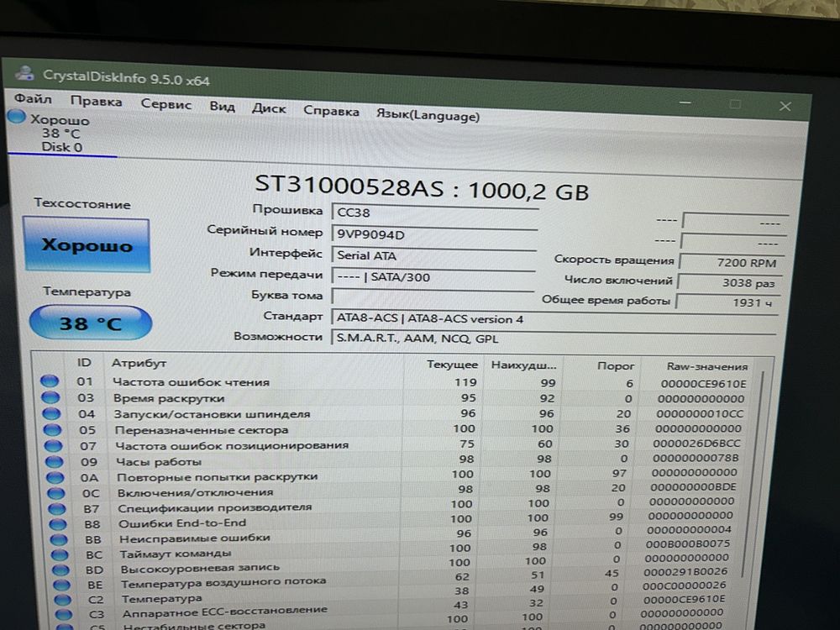This screenshot has height=630, width=840.
Task: Open the Вид menu
Action: click(x=222, y=107)
